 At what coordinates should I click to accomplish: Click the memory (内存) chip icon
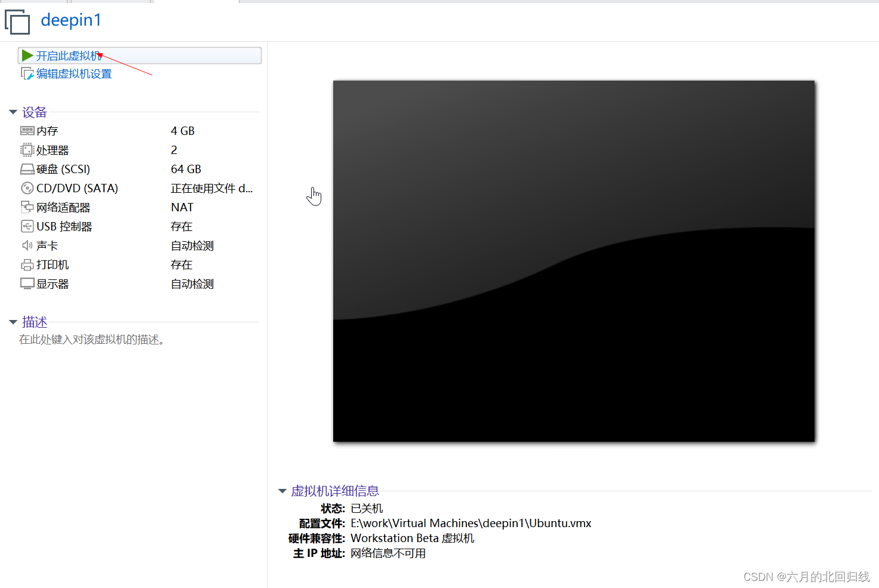pos(27,131)
